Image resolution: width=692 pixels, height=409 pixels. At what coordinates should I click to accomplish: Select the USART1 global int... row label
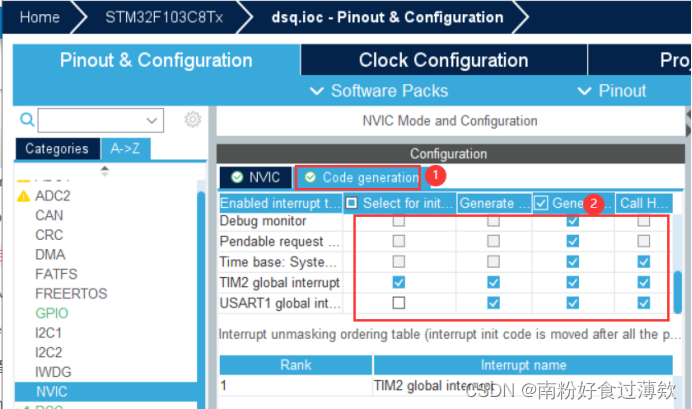tap(280, 304)
